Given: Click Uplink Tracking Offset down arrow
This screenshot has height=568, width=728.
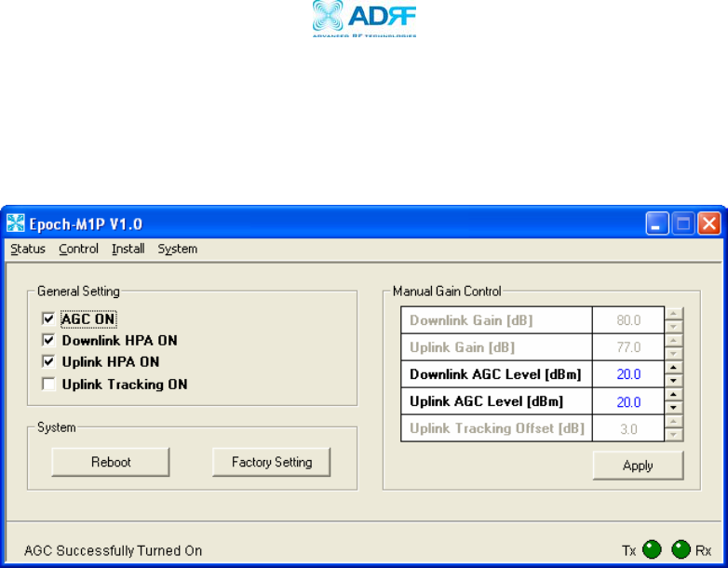Looking at the screenshot, I should point(674,435).
